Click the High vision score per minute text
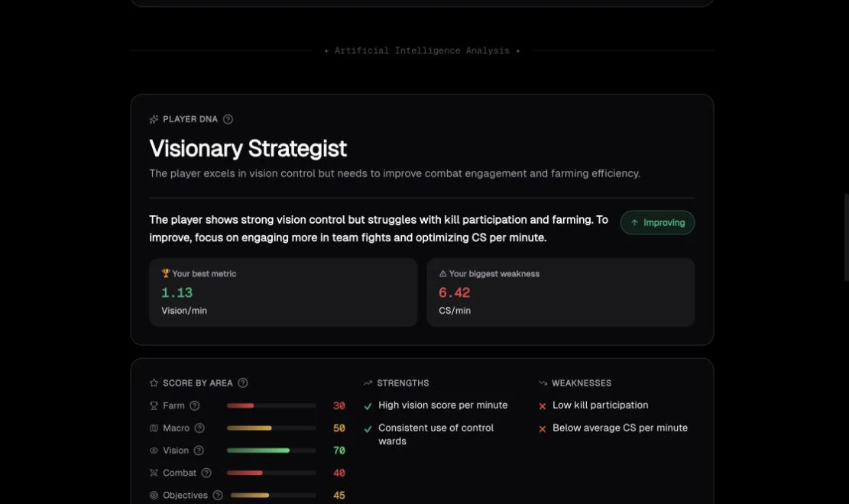Screen dimensions: 849x504 (443, 405)
